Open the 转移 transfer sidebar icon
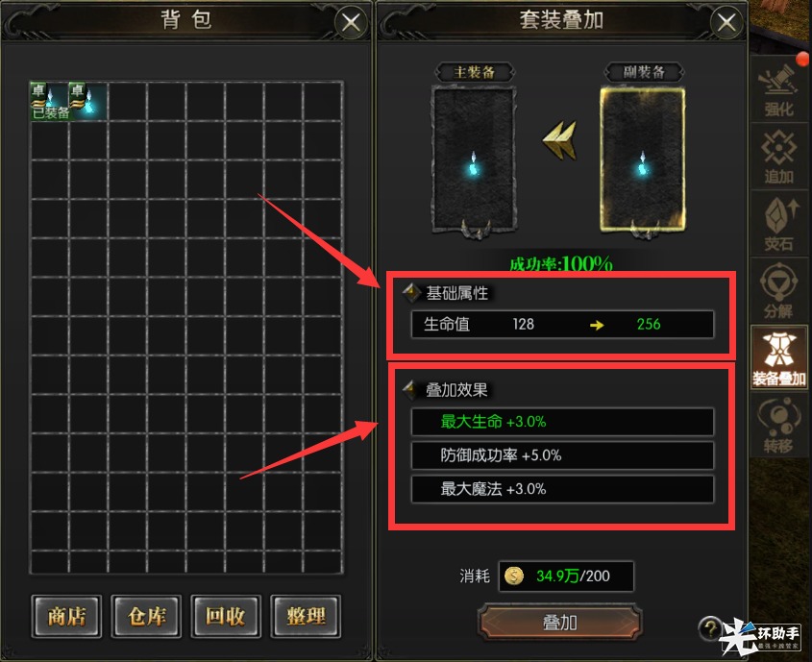Screen dimensions: 812x662 pos(778,425)
